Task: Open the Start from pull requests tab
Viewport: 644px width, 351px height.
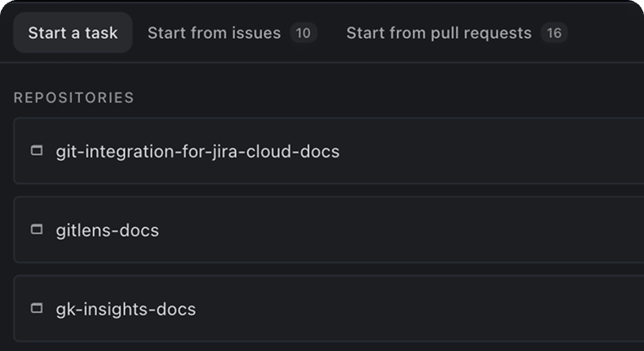Action: tap(456, 33)
